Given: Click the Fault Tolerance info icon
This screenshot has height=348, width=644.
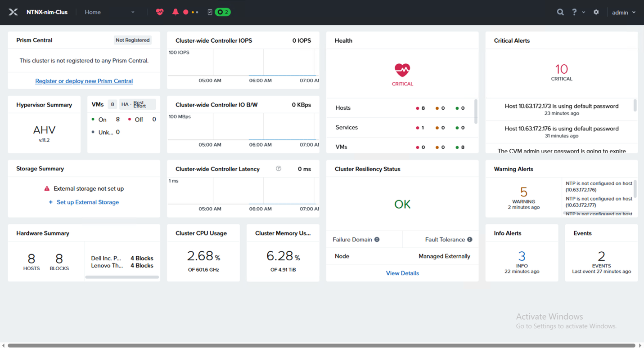Looking at the screenshot, I should pyautogui.click(x=470, y=240).
